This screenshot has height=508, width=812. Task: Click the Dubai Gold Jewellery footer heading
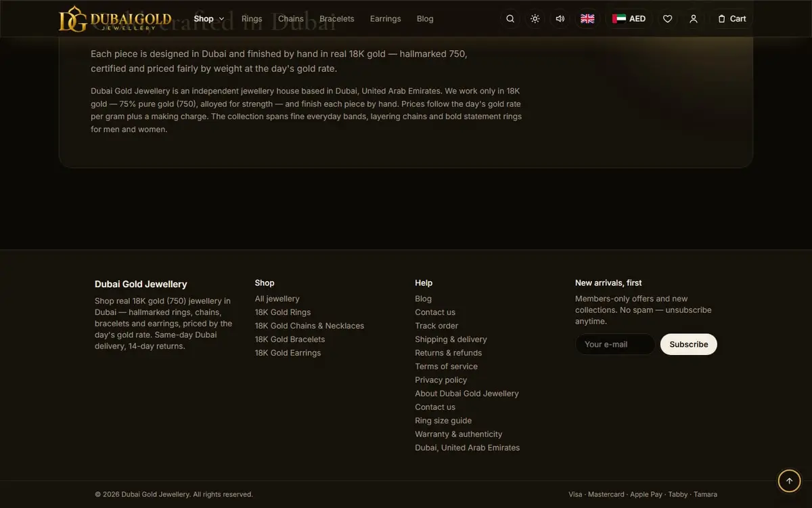pos(141,284)
